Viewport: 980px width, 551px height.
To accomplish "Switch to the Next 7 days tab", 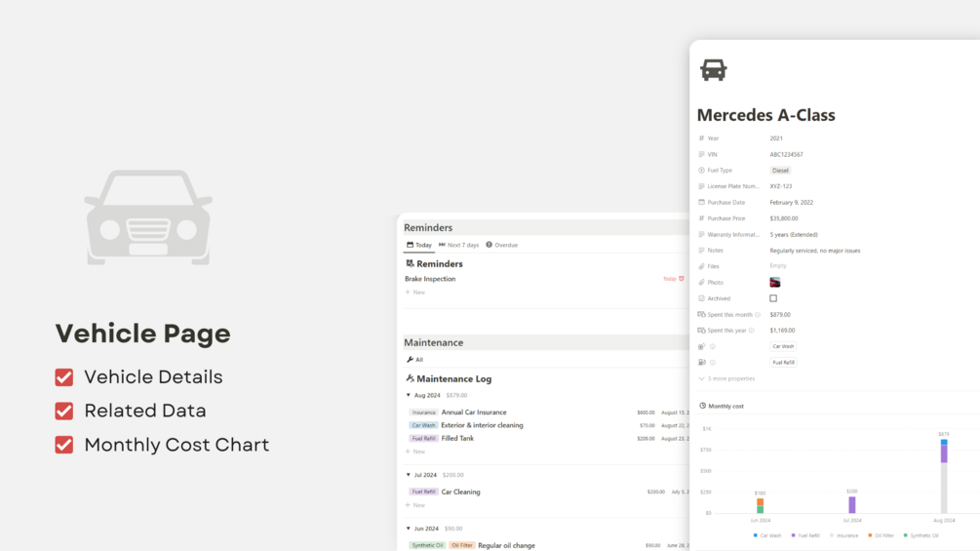I will [x=458, y=245].
